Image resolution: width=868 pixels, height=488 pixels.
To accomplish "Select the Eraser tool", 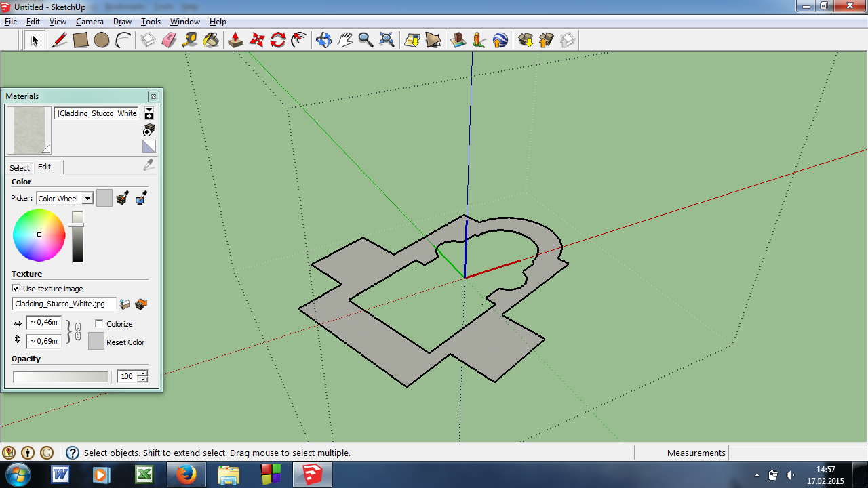I will click(x=169, y=40).
